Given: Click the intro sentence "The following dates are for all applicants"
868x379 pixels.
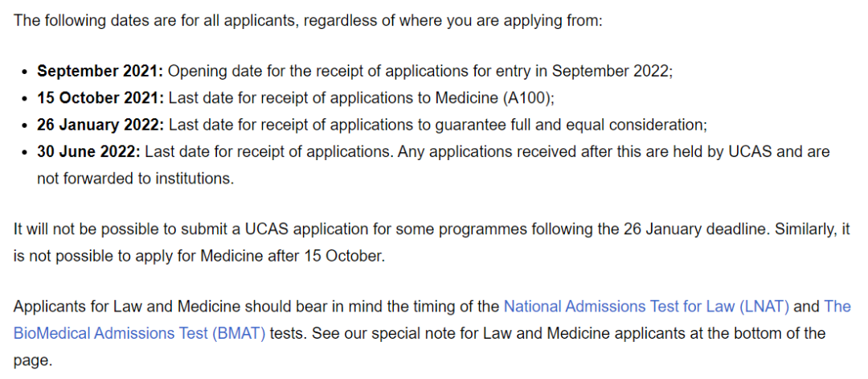Looking at the screenshot, I should pos(158,21).
